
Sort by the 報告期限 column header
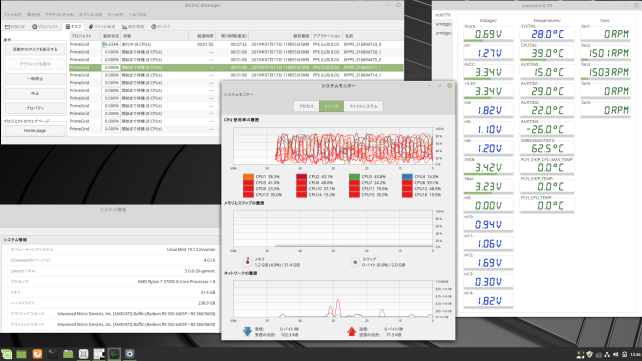[280, 36]
